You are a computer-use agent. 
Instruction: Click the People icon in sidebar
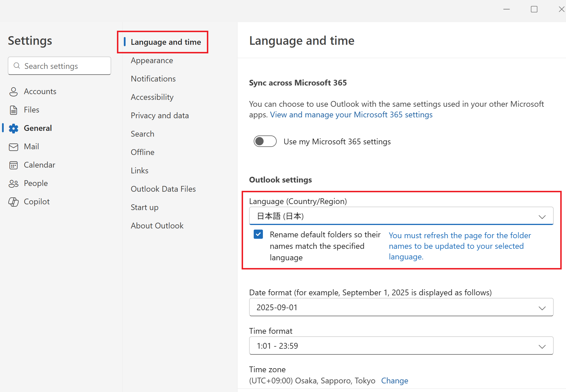[x=14, y=183]
